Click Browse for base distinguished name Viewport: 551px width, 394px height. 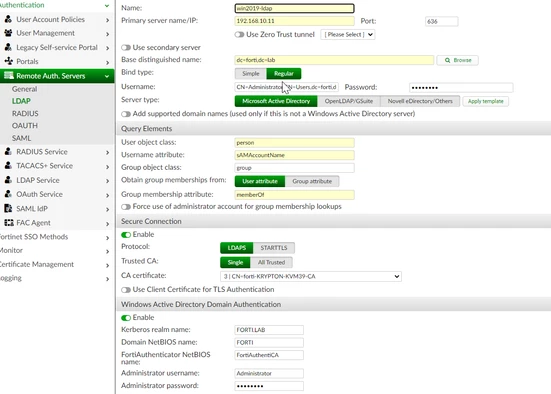(458, 60)
